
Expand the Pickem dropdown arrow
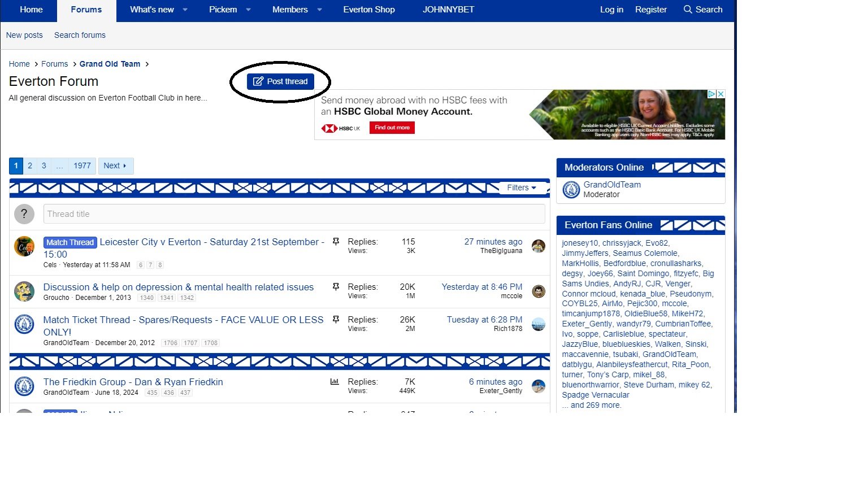pos(248,10)
